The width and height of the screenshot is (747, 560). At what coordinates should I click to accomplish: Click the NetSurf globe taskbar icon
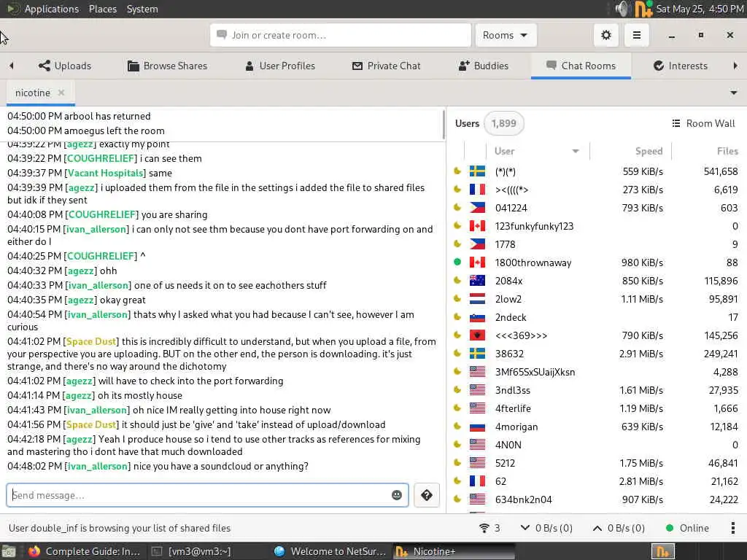click(279, 551)
